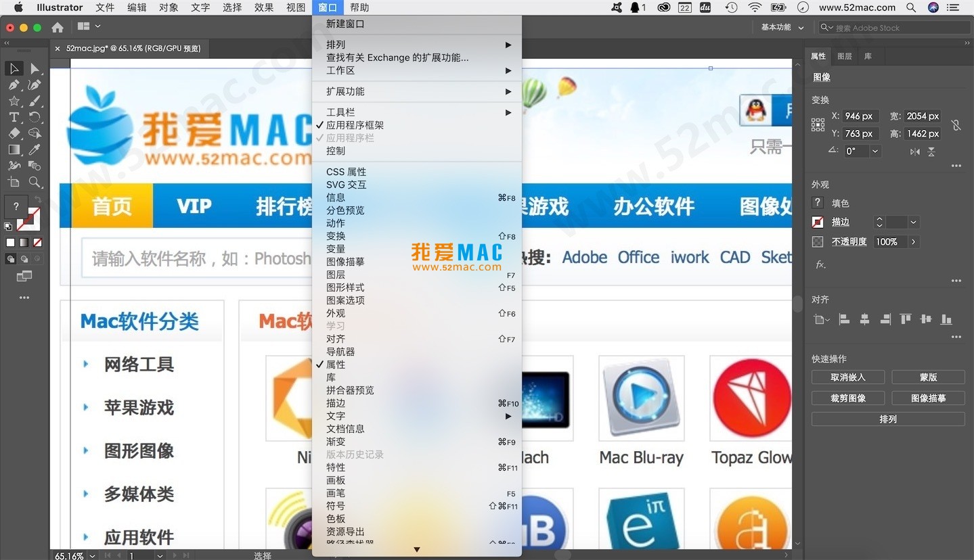Select the Curvature tool
This screenshot has width=974, height=560.
coord(35,85)
